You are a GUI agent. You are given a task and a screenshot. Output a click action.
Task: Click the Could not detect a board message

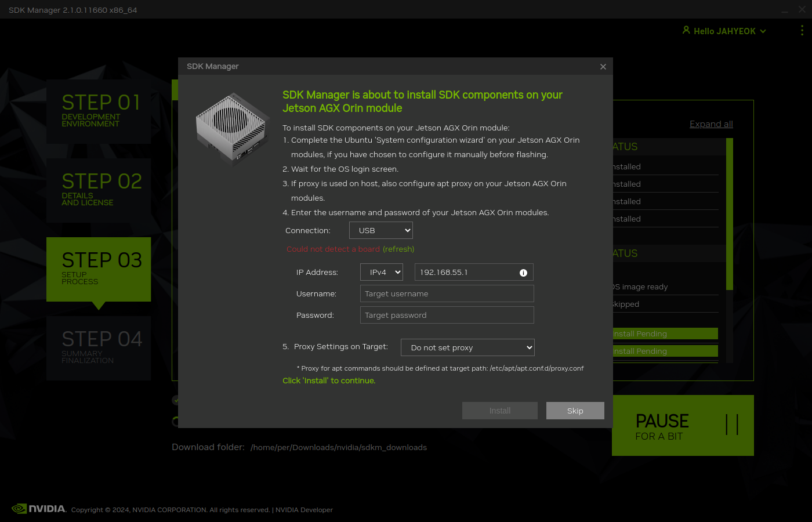(x=333, y=249)
